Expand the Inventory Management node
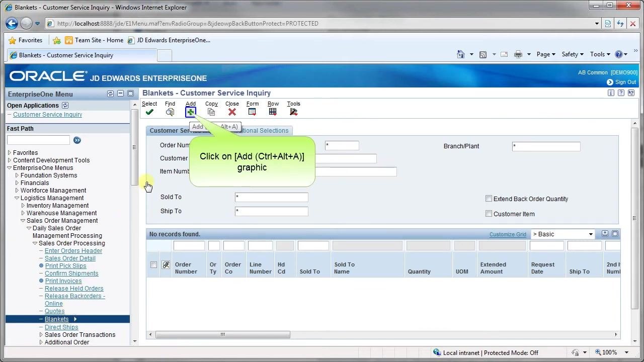 click(23, 206)
